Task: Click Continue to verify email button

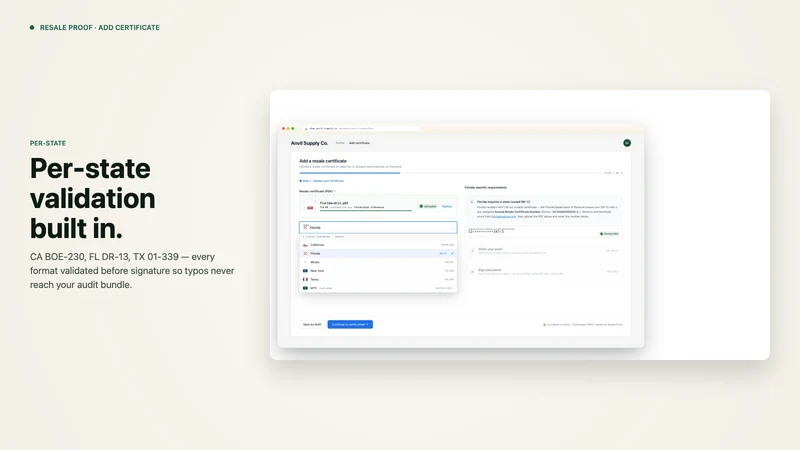Action: [x=350, y=324]
